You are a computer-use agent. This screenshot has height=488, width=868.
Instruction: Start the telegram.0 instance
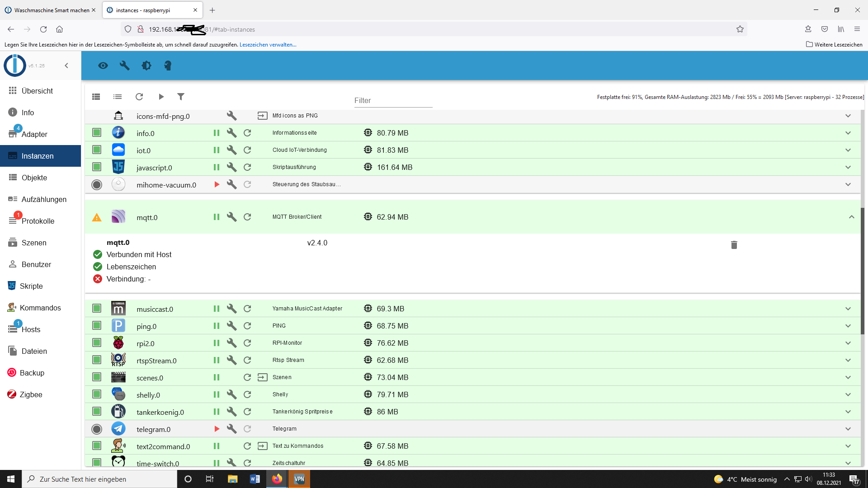217,429
